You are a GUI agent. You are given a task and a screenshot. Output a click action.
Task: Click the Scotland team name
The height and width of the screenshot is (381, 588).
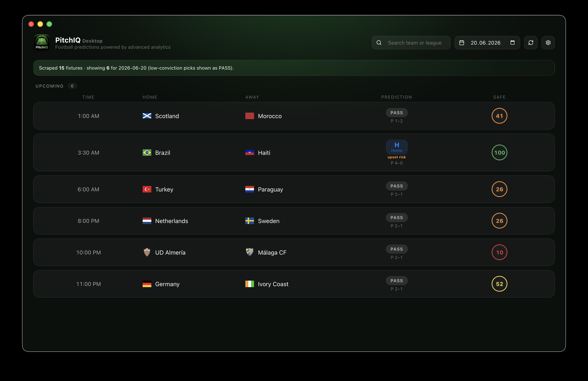[167, 116]
